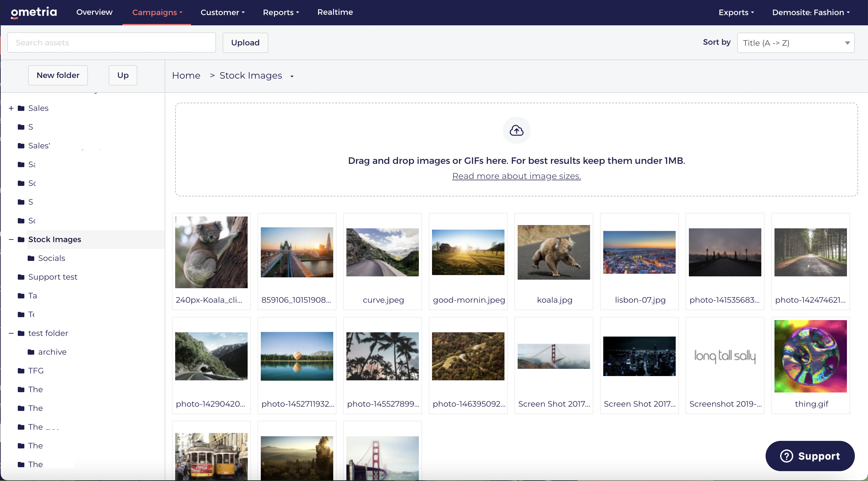Click the archive folder icon

coord(31,352)
